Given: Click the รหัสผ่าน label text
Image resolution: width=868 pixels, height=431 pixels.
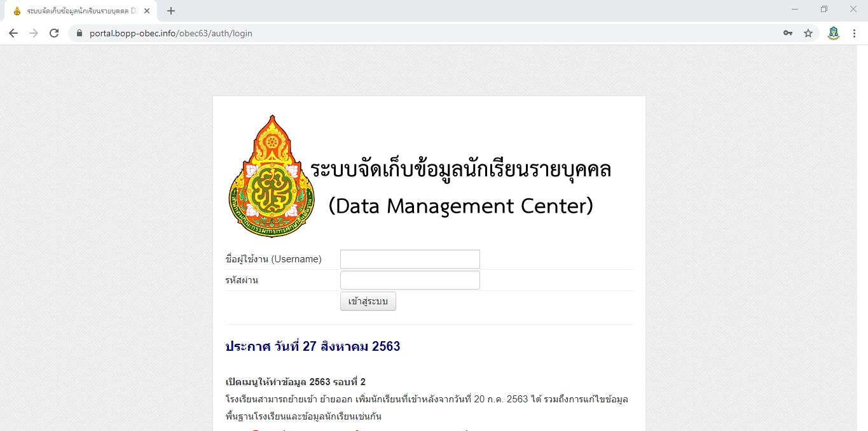Looking at the screenshot, I should click(242, 280).
